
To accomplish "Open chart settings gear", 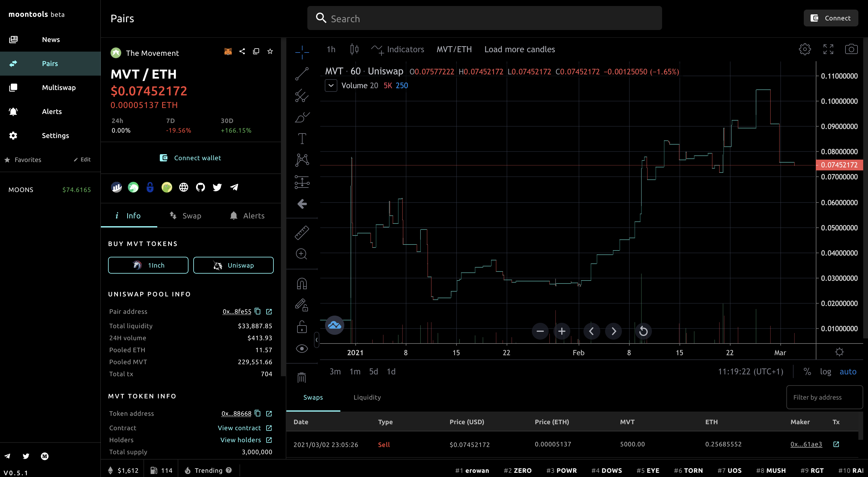I will click(x=805, y=49).
